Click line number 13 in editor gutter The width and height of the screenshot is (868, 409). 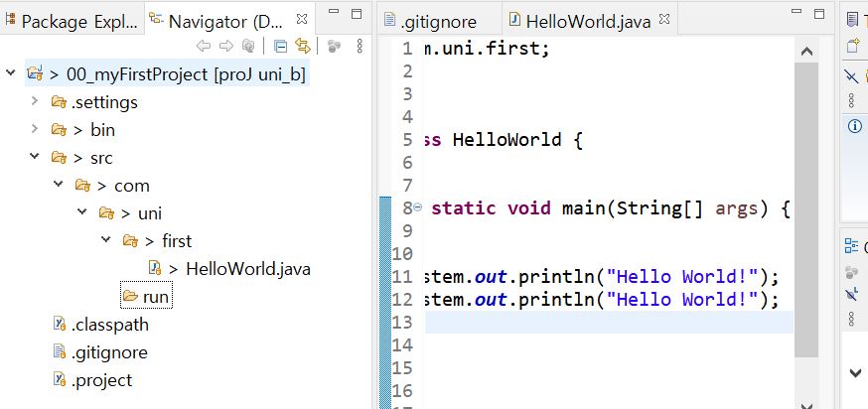(x=402, y=322)
